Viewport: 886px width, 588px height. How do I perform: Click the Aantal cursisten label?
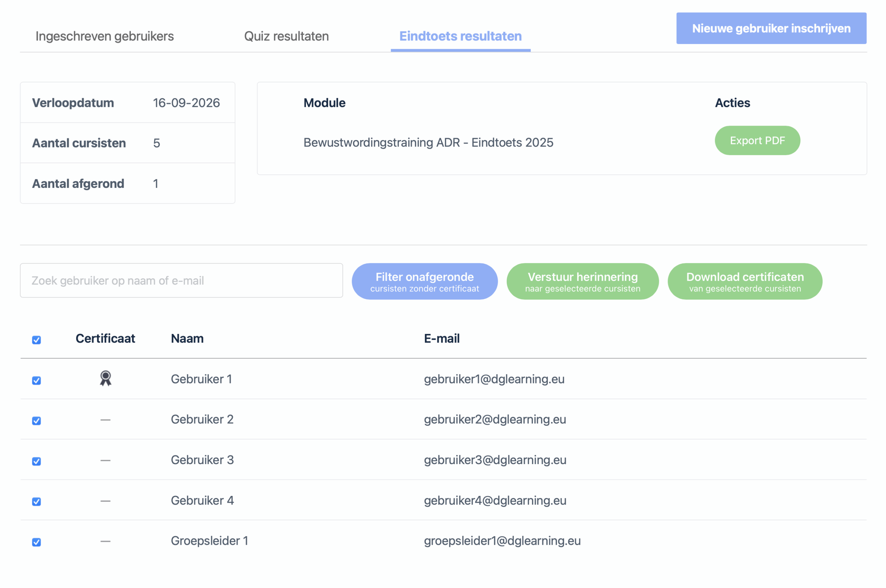(79, 143)
